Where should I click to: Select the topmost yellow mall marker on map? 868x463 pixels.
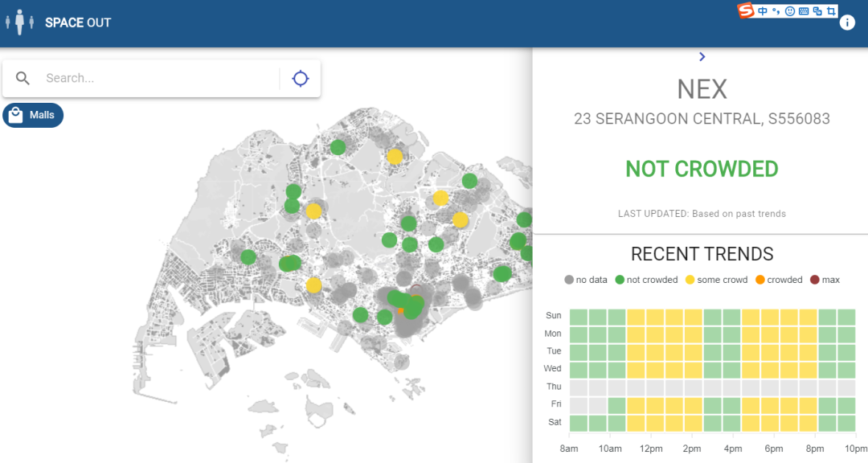395,157
